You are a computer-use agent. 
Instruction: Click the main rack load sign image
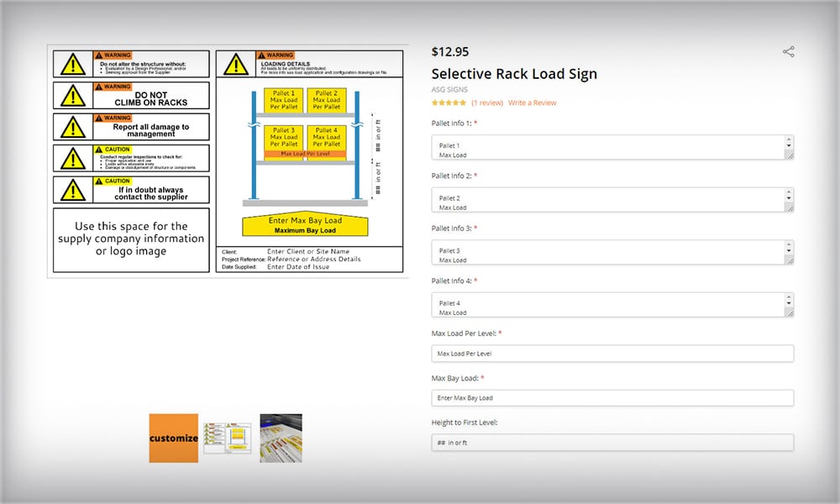tap(228, 159)
